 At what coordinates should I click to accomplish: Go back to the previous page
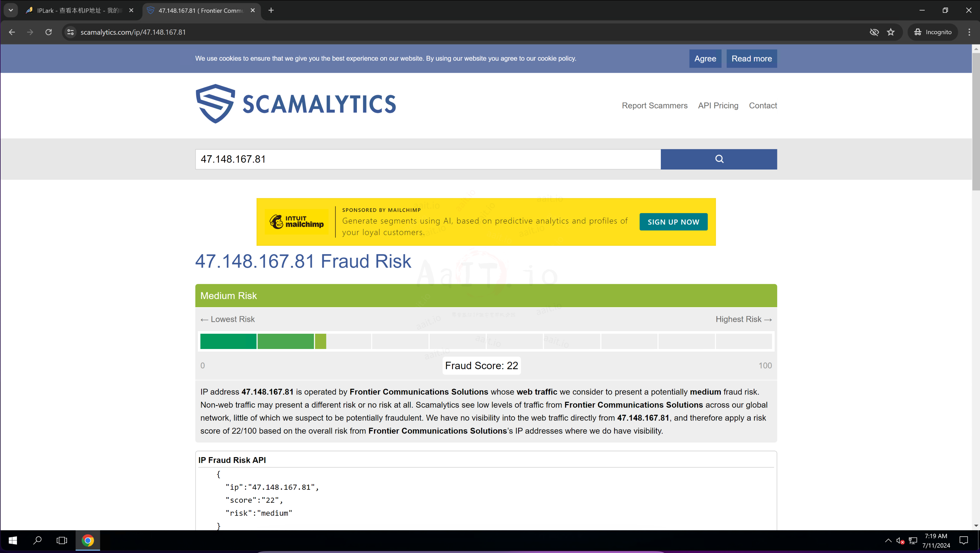pyautogui.click(x=12, y=32)
